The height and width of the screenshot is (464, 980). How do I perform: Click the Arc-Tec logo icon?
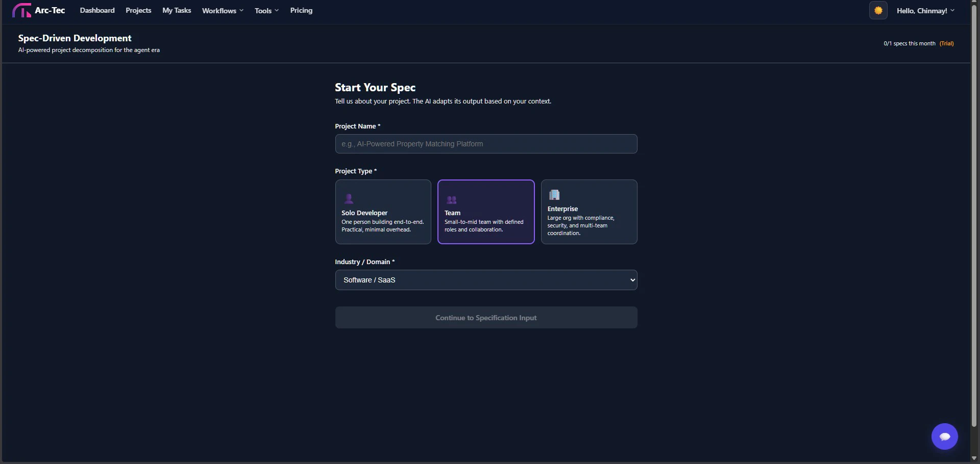(21, 10)
